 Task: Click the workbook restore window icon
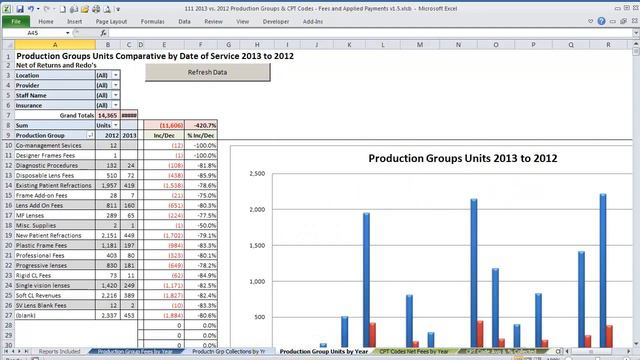(623, 21)
